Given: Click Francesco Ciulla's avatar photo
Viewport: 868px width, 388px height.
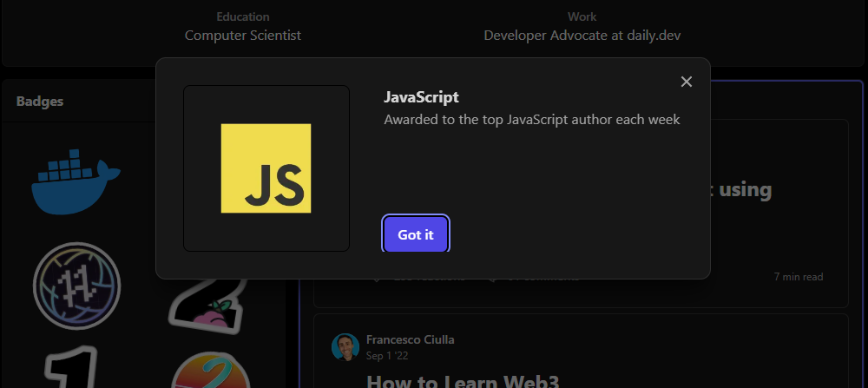Looking at the screenshot, I should click(345, 347).
